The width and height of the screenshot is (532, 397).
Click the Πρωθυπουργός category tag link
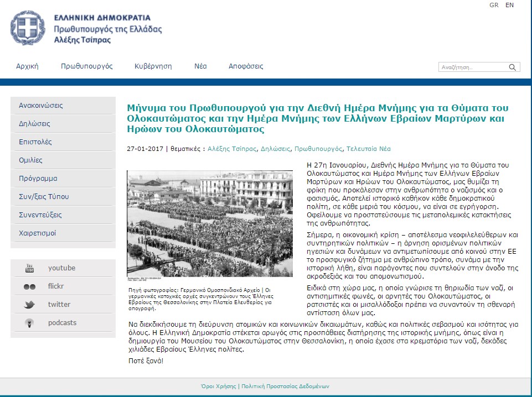click(x=318, y=149)
